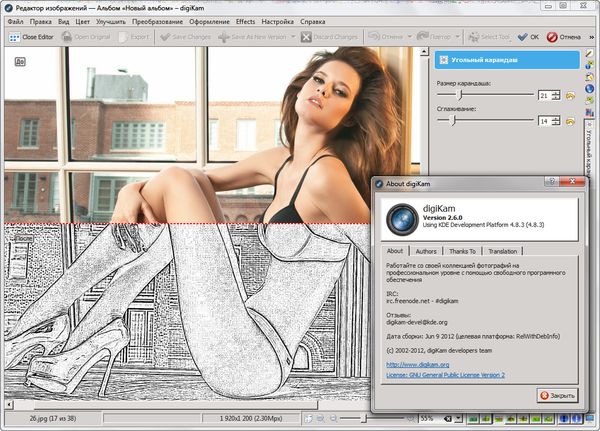Adjust the Сглаживание slider
Image resolution: width=600 pixels, height=431 pixels.
pyautogui.click(x=485, y=121)
